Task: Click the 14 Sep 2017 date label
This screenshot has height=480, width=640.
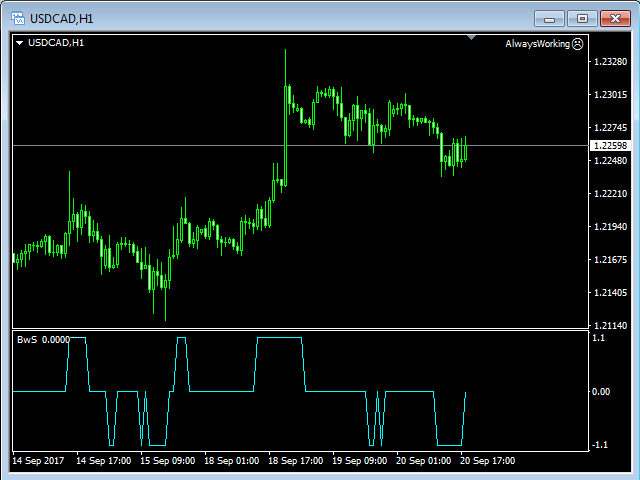Action: tap(38, 462)
